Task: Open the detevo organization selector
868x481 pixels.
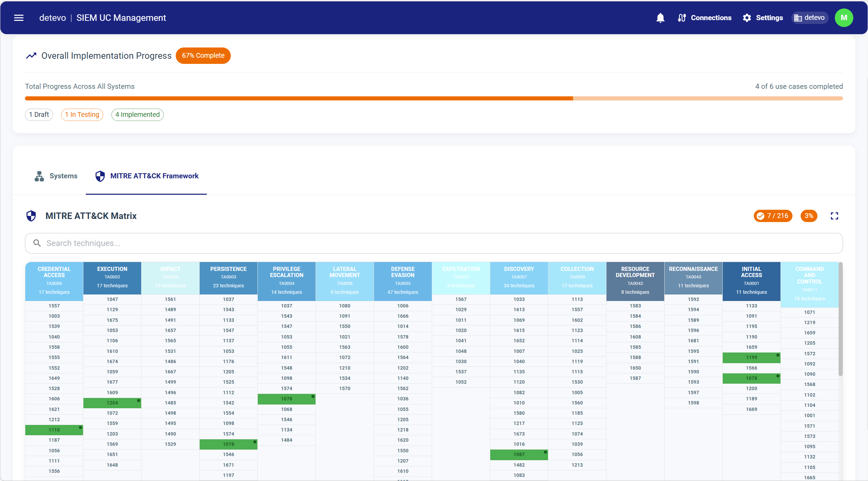Action: pyautogui.click(x=809, y=18)
